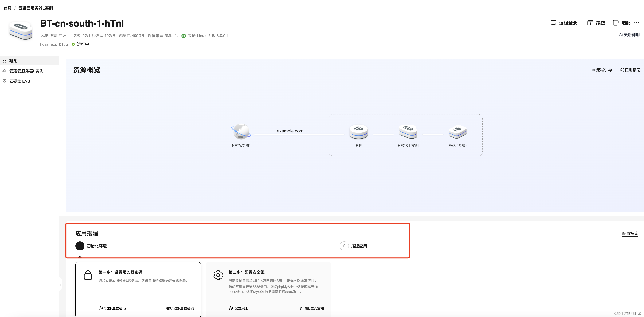Click the EVS disk sidebar icon
Screen dimensions: 644x317
5,81
